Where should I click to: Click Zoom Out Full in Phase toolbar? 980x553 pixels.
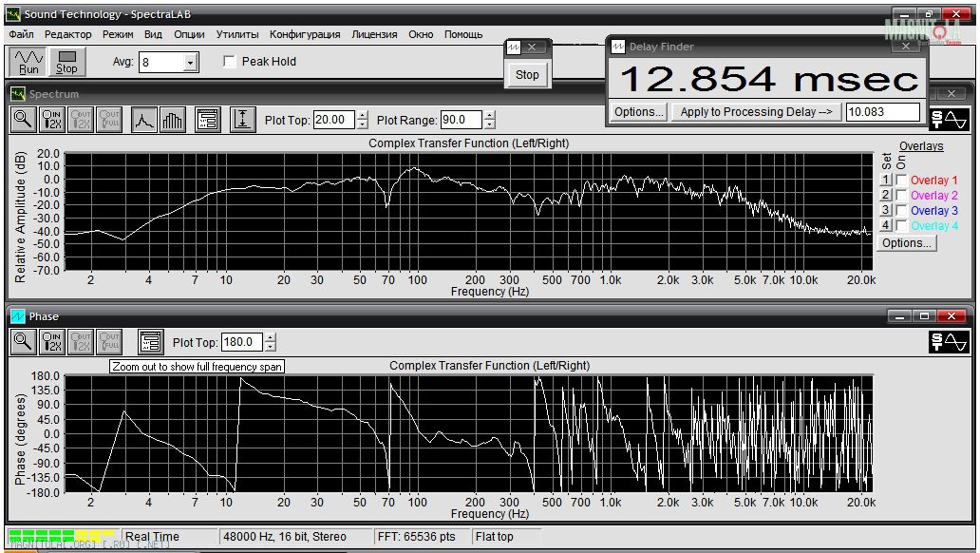click(x=109, y=342)
